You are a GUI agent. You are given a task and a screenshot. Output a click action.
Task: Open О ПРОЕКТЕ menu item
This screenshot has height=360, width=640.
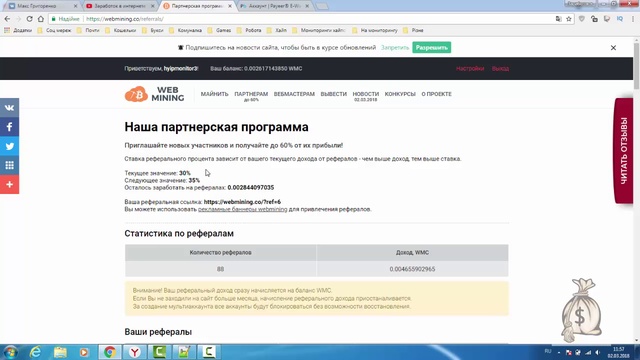(x=436, y=94)
